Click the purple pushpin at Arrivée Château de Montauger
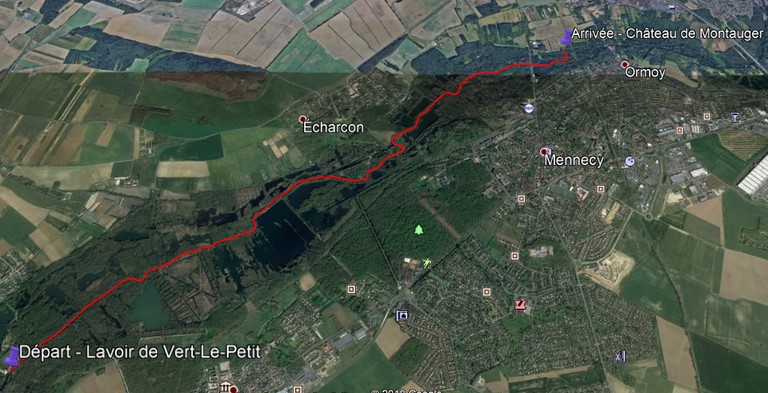768x393 pixels. 566,37
